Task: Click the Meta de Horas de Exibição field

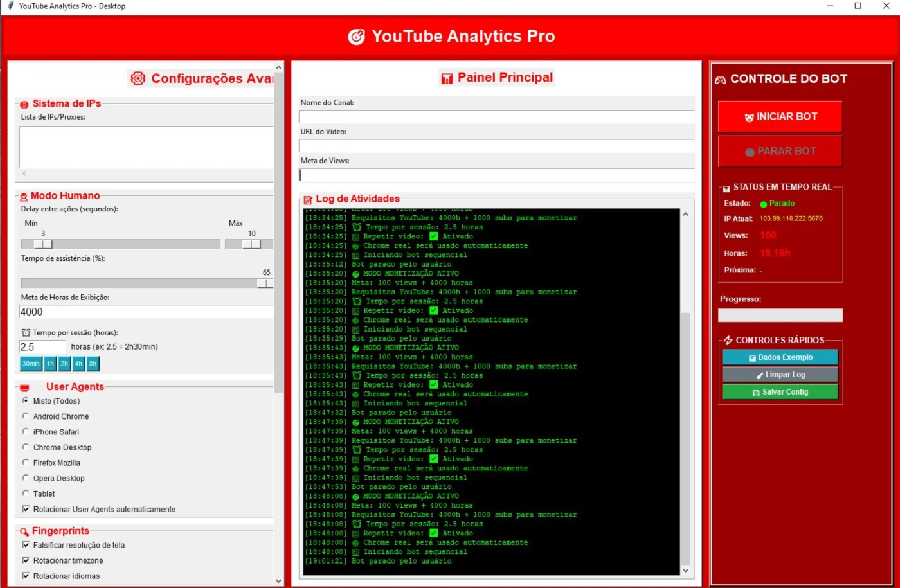Action: [x=147, y=312]
